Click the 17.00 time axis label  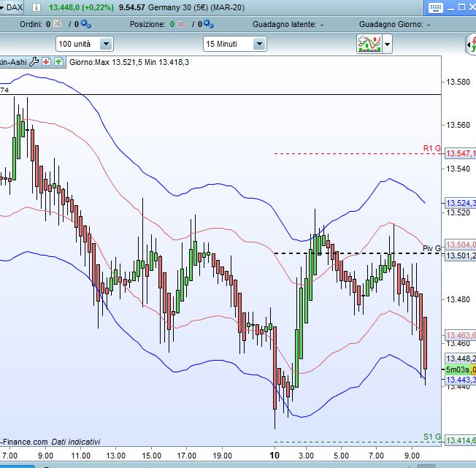pyautogui.click(x=186, y=456)
